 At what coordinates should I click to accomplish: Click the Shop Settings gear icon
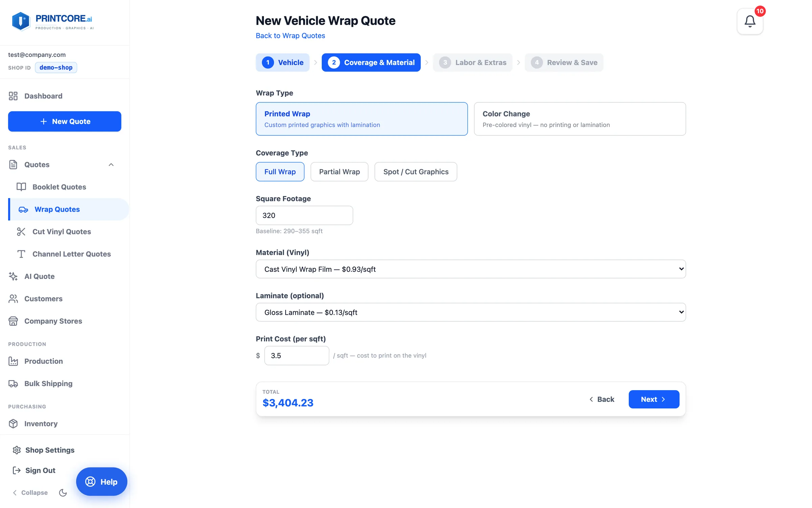tap(17, 450)
